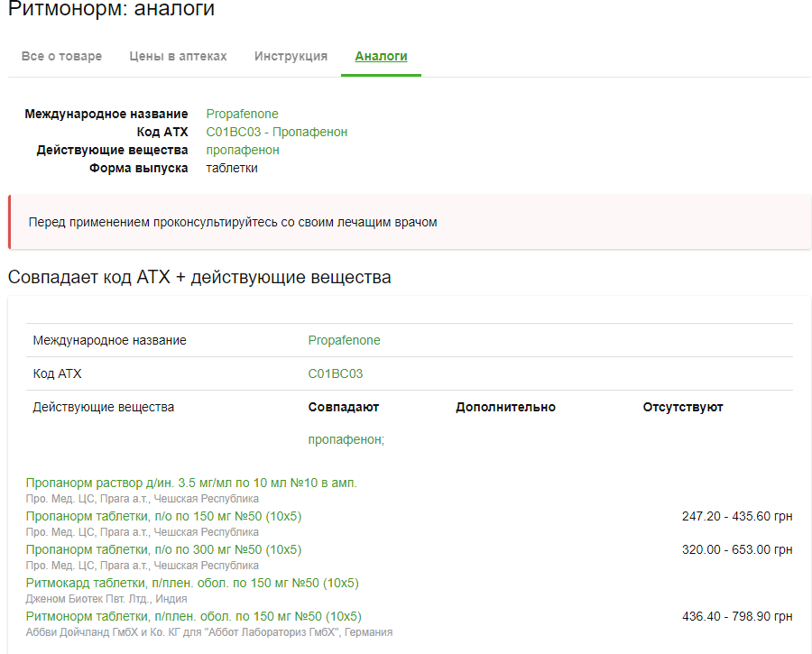Select the "Аналоги" tab

[x=381, y=56]
